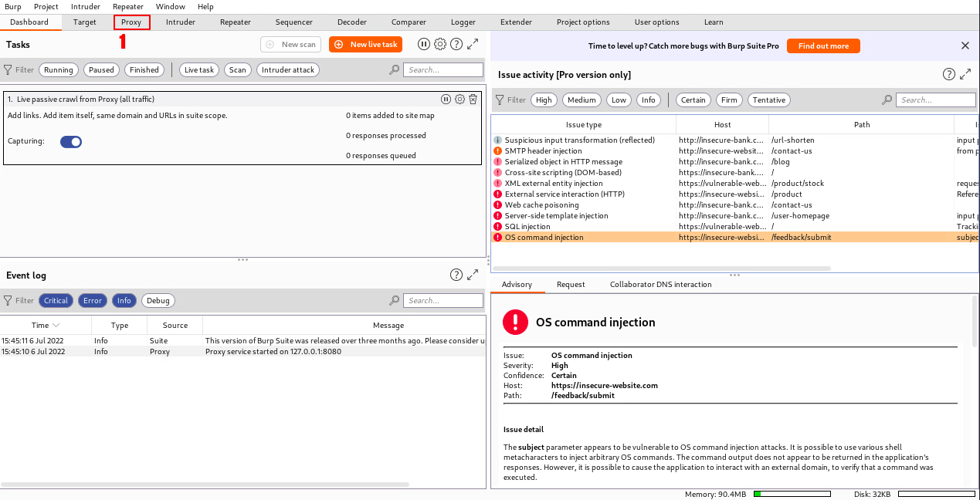980x500 pixels.
Task: Switch to the Proxy tab
Action: [x=131, y=22]
